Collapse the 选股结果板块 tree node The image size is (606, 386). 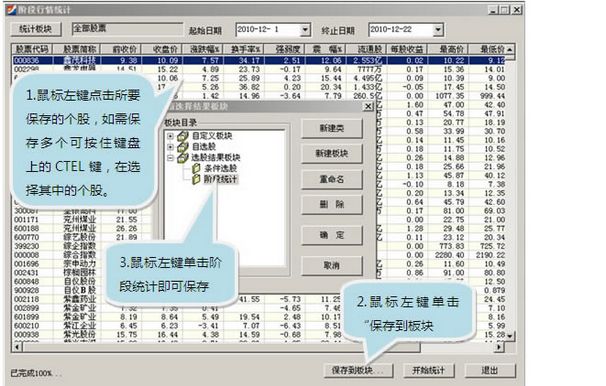click(170, 158)
